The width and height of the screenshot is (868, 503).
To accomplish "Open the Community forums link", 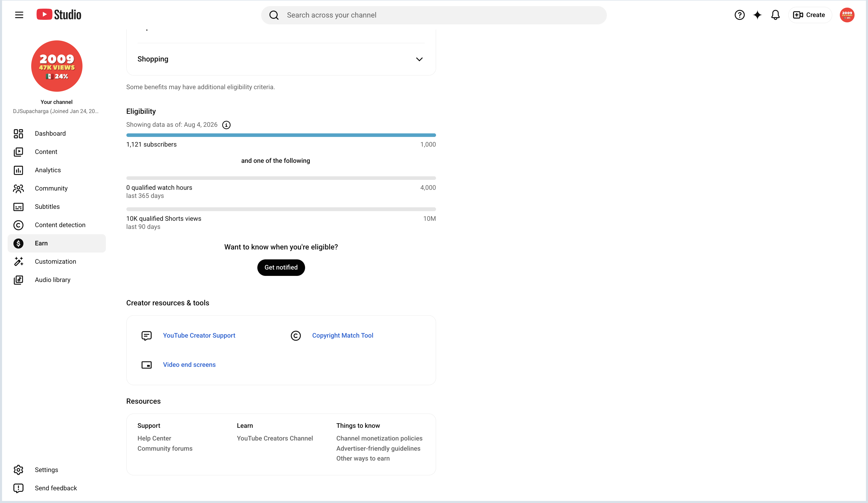I will point(165,449).
